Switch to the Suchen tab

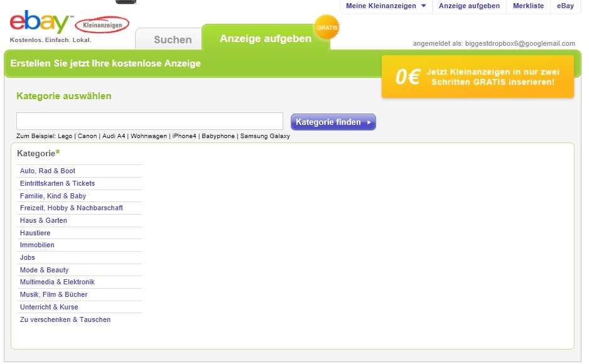click(x=173, y=40)
